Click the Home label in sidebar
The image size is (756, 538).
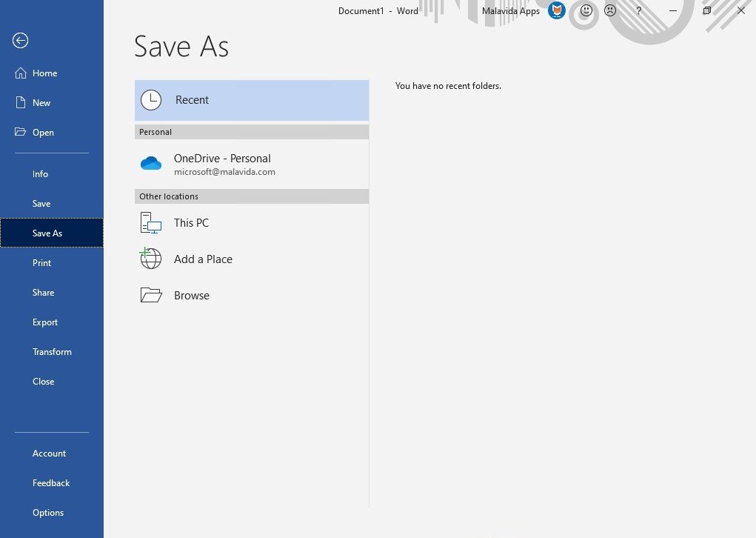(45, 73)
